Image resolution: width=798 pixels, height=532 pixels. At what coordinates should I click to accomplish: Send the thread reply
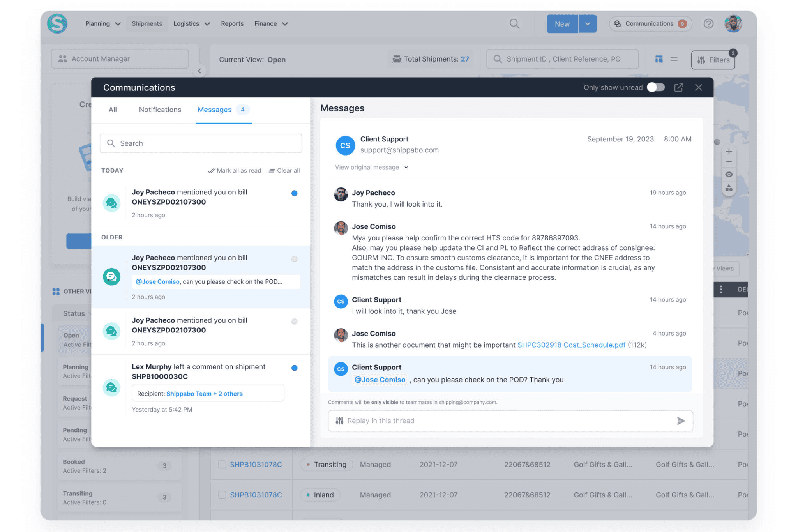(x=681, y=421)
